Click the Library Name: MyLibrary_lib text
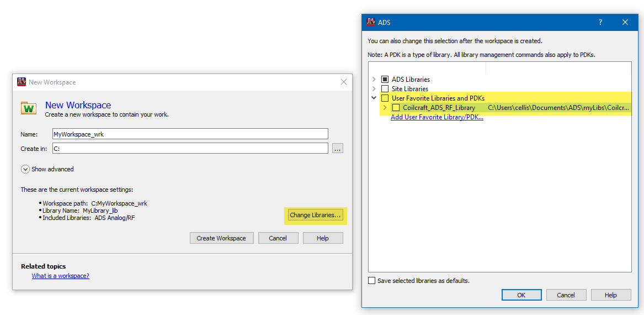 80,210
